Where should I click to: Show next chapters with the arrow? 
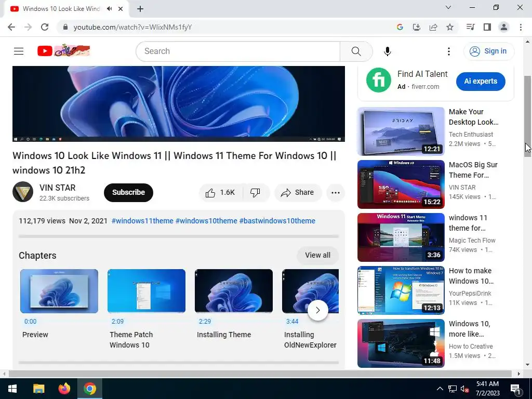click(318, 310)
